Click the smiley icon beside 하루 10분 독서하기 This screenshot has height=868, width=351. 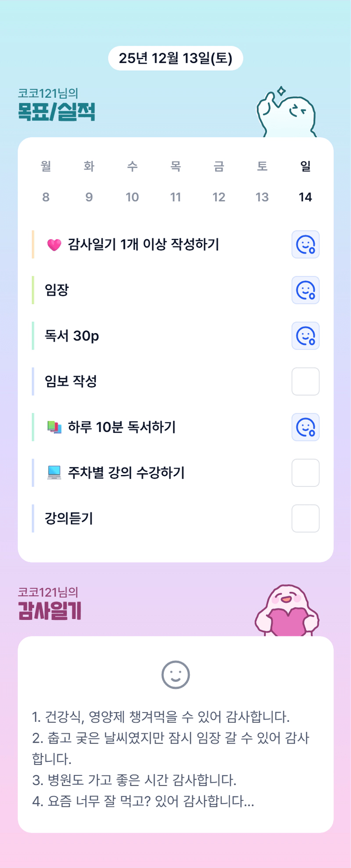(305, 427)
